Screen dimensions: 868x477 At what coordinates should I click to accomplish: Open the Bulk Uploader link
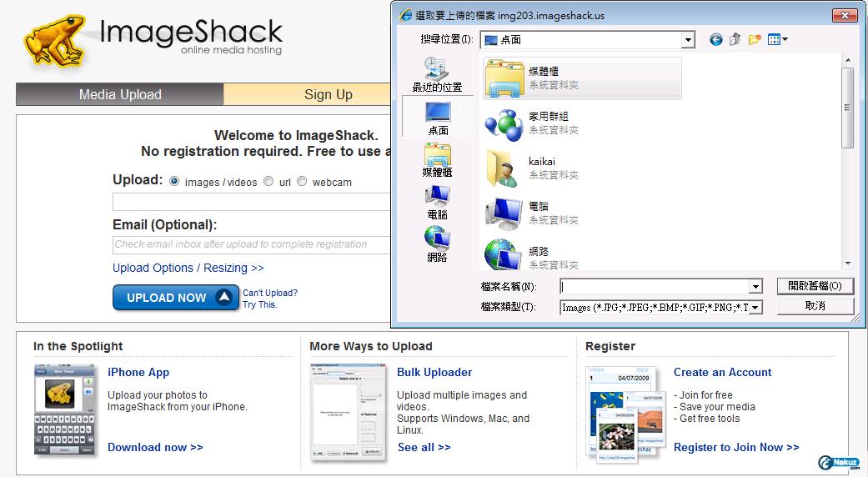tap(434, 373)
